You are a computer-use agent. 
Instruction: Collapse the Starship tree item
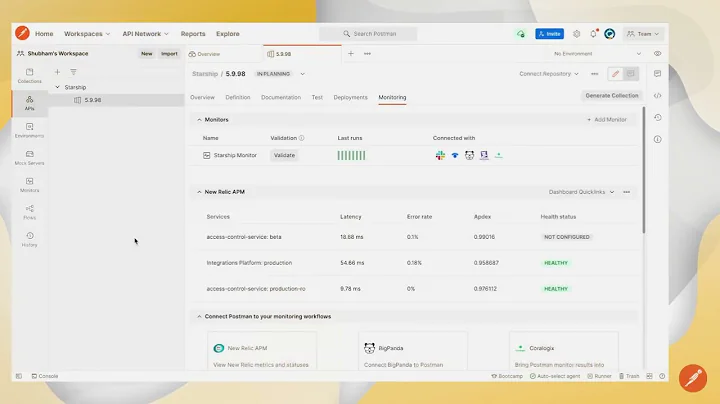(x=57, y=87)
